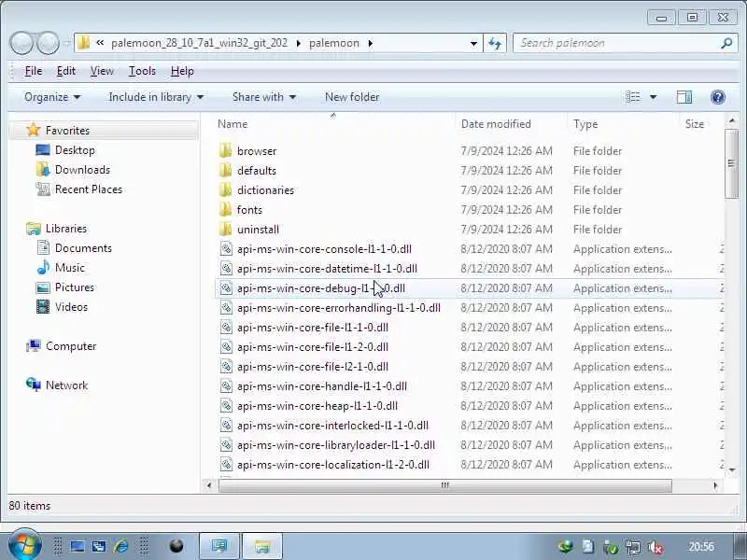Image resolution: width=747 pixels, height=560 pixels.
Task: Select file api-ms-win-core-heap-l1-1-0.dll
Action: point(317,406)
